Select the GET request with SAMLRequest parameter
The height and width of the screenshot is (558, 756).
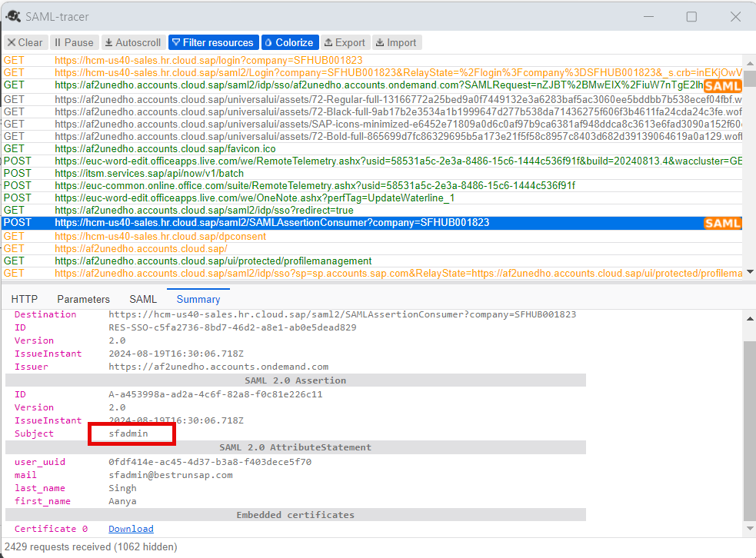click(x=372, y=85)
